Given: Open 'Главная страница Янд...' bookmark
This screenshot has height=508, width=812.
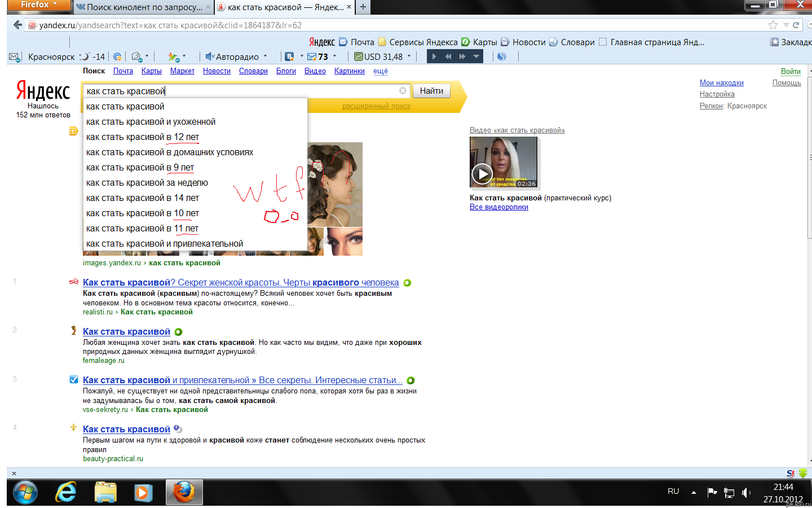Looking at the screenshot, I should 651,42.
